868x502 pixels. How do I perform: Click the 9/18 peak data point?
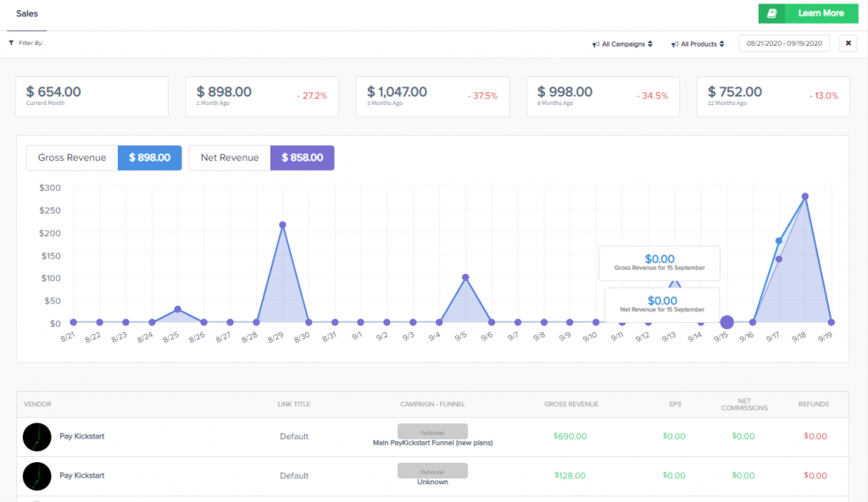(x=804, y=197)
